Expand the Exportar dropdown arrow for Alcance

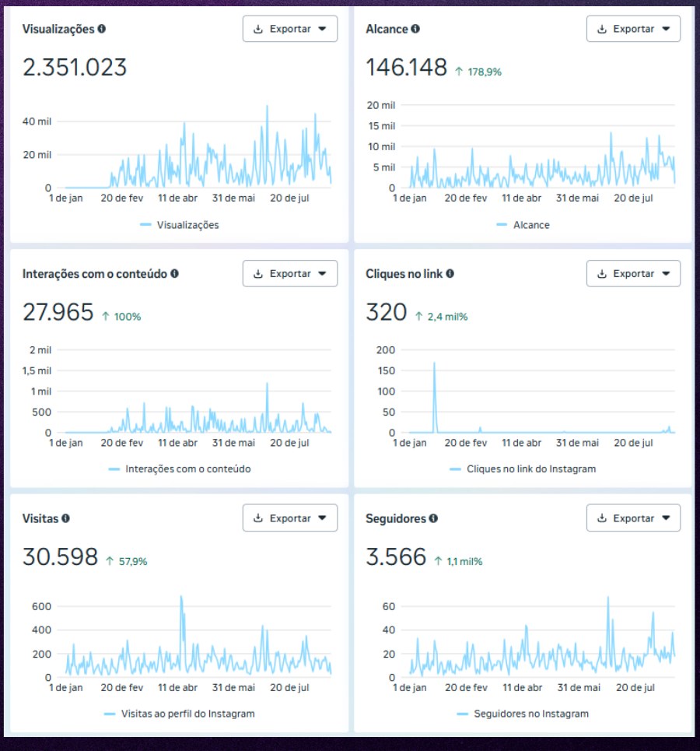click(666, 29)
